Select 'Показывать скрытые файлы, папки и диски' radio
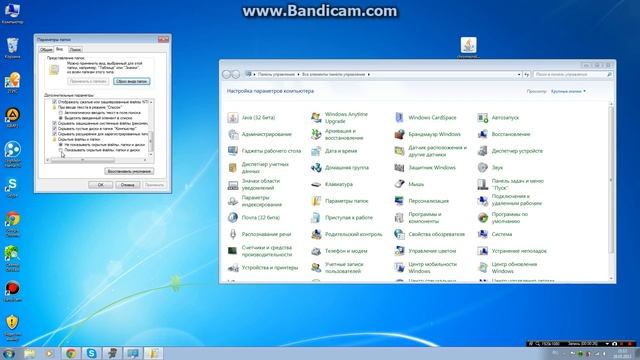This screenshot has width=640, height=360. click(x=61, y=150)
